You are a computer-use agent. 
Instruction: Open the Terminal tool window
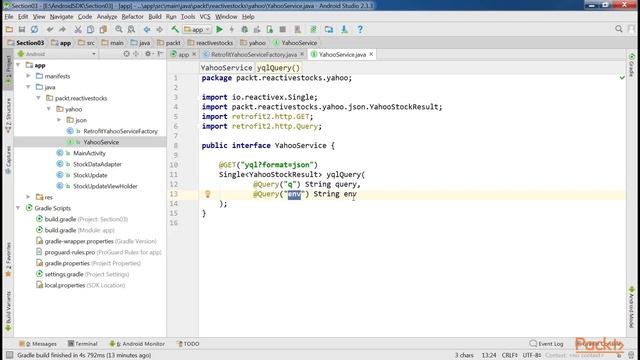(x=82, y=344)
